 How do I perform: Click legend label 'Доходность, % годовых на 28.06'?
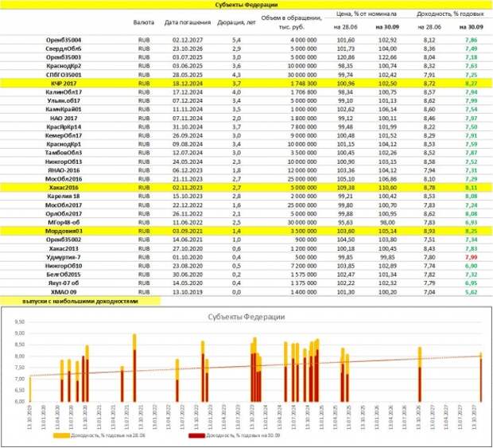[x=108, y=435]
